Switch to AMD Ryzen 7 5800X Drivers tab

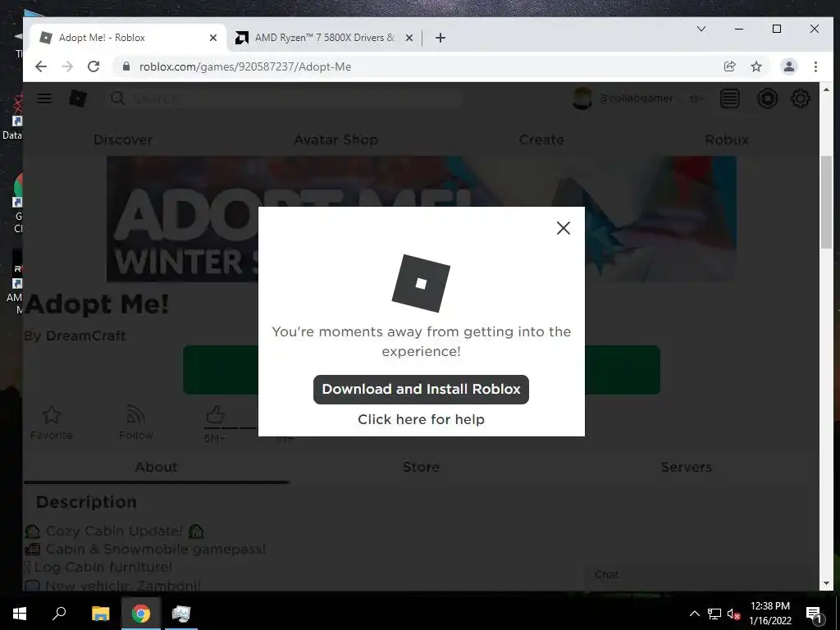coord(324,38)
